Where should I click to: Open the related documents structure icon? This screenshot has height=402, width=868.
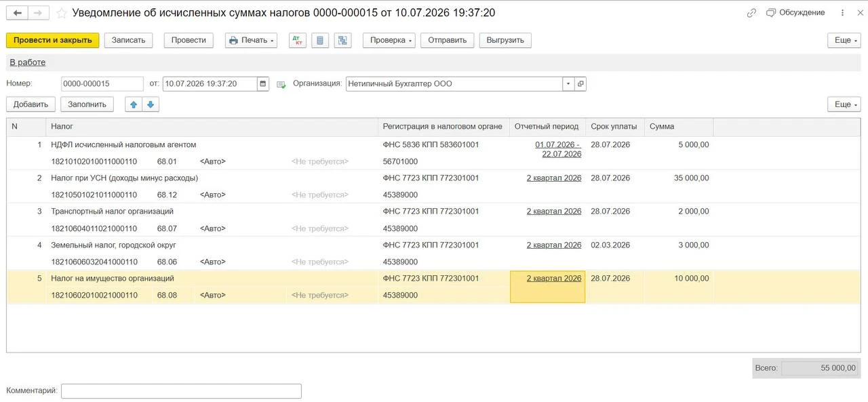point(342,40)
